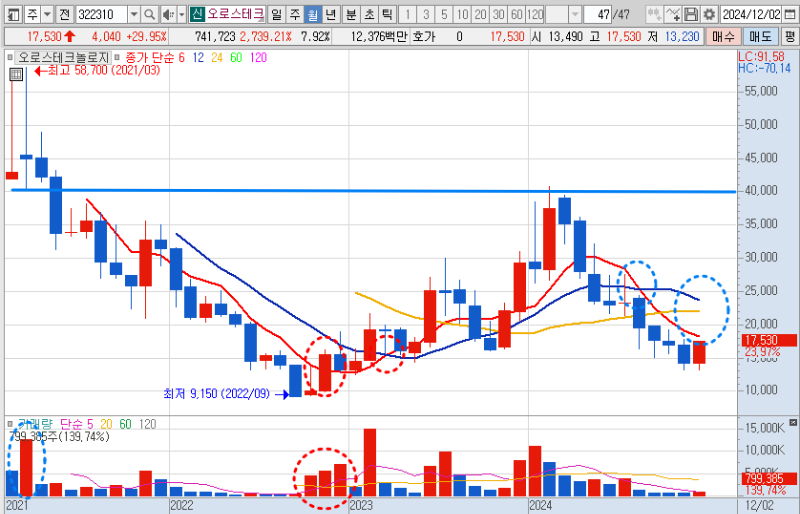Select interval button 3
The height and width of the screenshot is (514, 800).
pos(426,14)
